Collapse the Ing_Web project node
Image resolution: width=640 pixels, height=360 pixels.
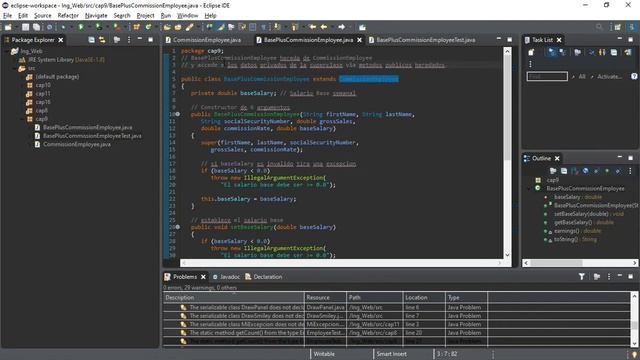pos(7,51)
